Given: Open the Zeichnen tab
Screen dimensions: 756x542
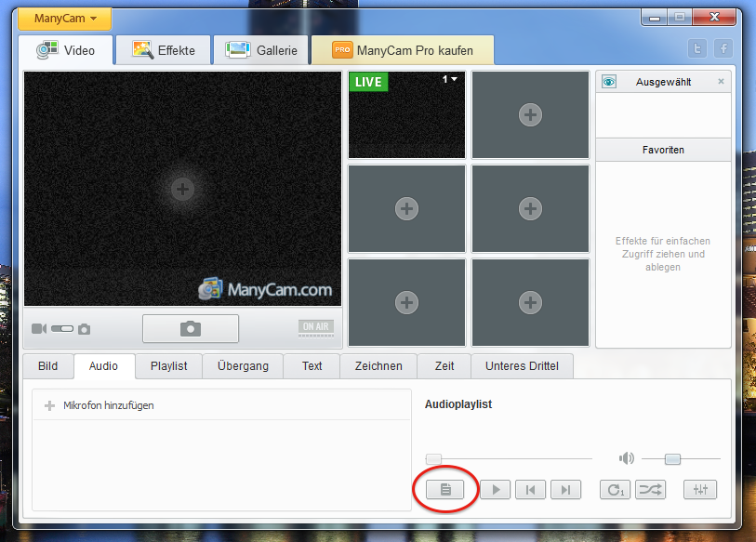Looking at the screenshot, I should point(378,366).
